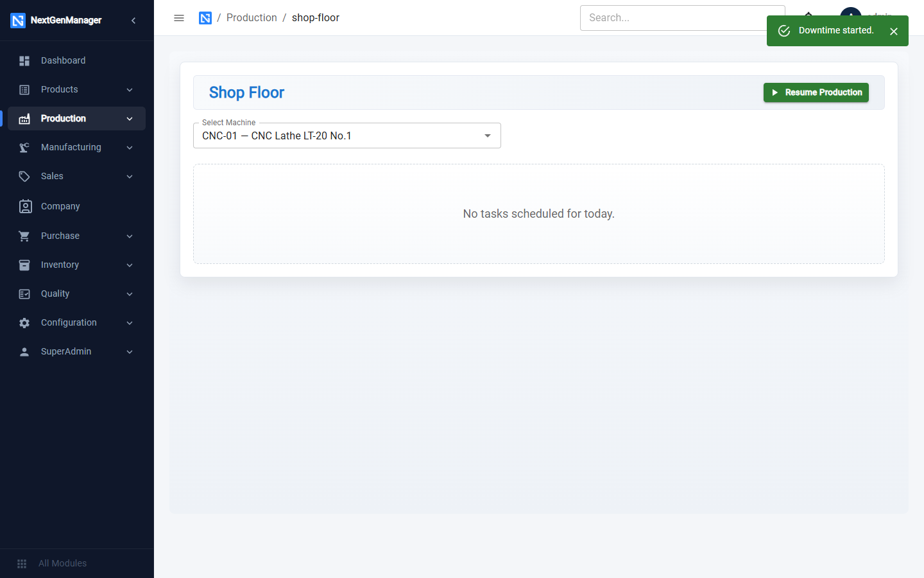Viewport: 924px width, 578px height.
Task: Toggle the hamburger menu icon
Action: (179, 18)
